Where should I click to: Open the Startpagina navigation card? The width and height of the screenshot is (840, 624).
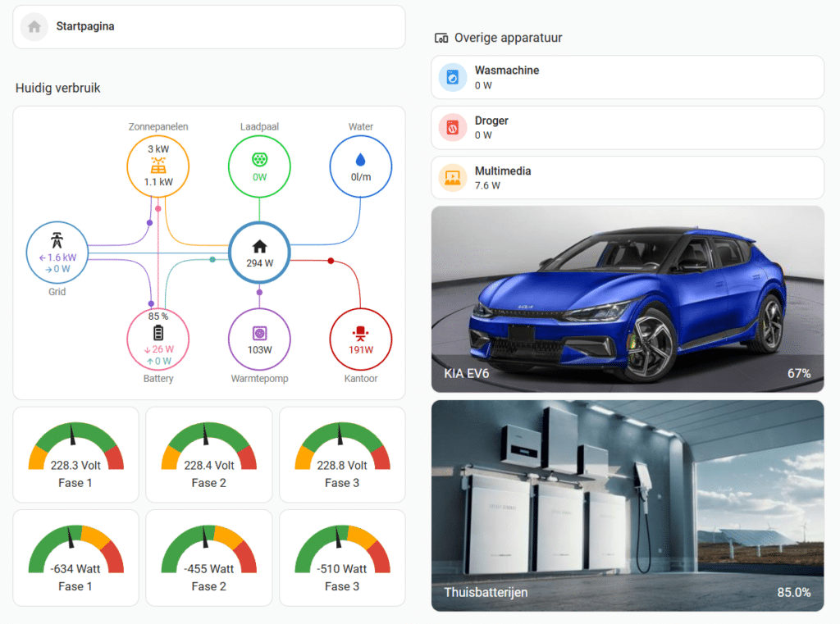pos(209,27)
